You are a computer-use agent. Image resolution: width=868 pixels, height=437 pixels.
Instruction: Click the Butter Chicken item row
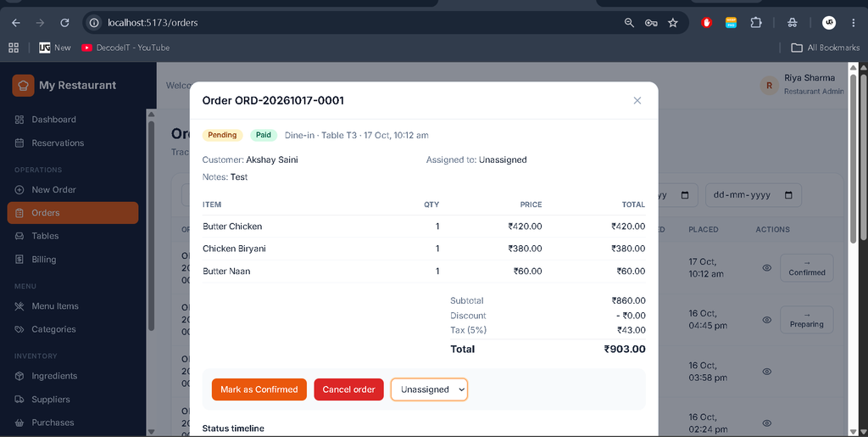(424, 227)
